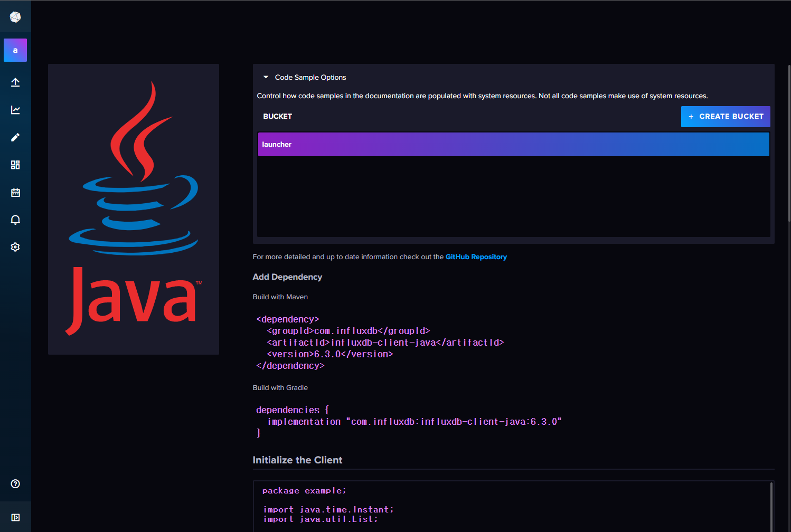Click the 'Initialize the Client' heading

coord(297,460)
